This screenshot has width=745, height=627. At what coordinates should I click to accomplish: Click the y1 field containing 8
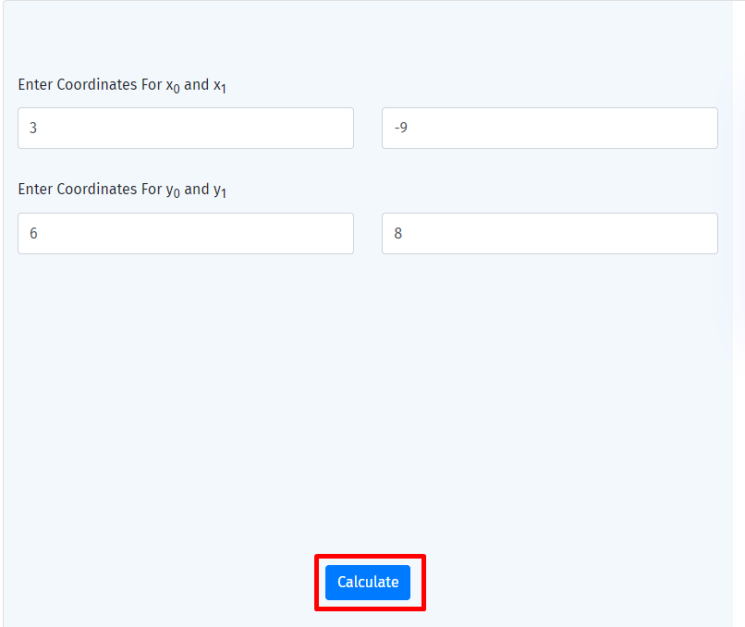(549, 233)
